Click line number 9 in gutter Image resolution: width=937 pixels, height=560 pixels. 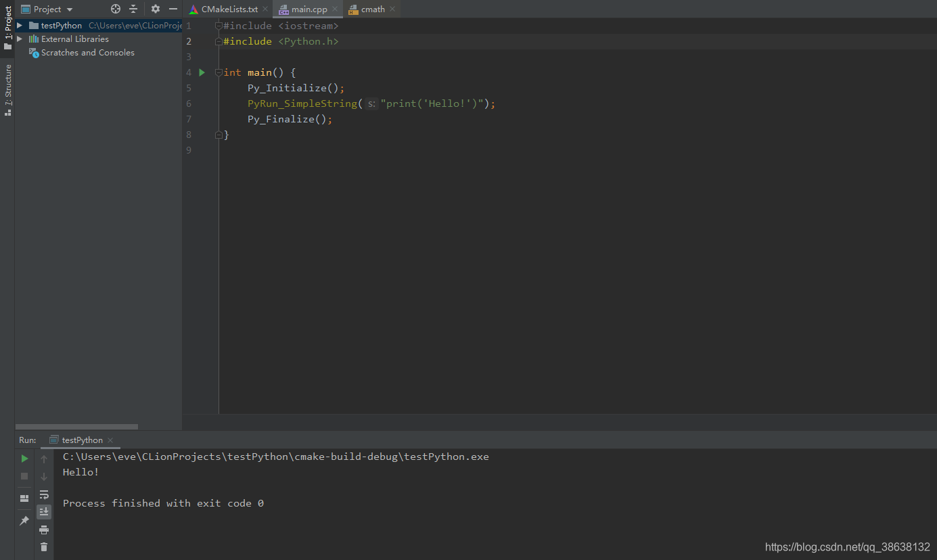[189, 150]
